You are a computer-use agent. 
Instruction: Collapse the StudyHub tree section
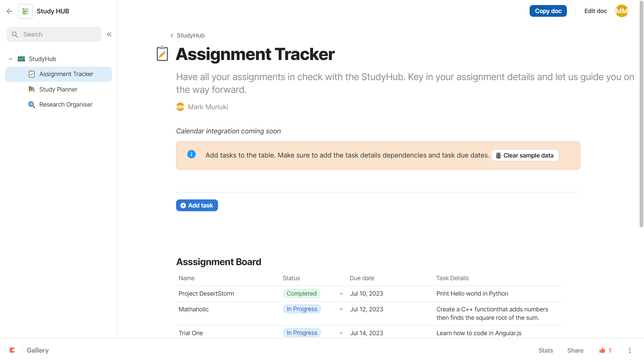(10, 59)
